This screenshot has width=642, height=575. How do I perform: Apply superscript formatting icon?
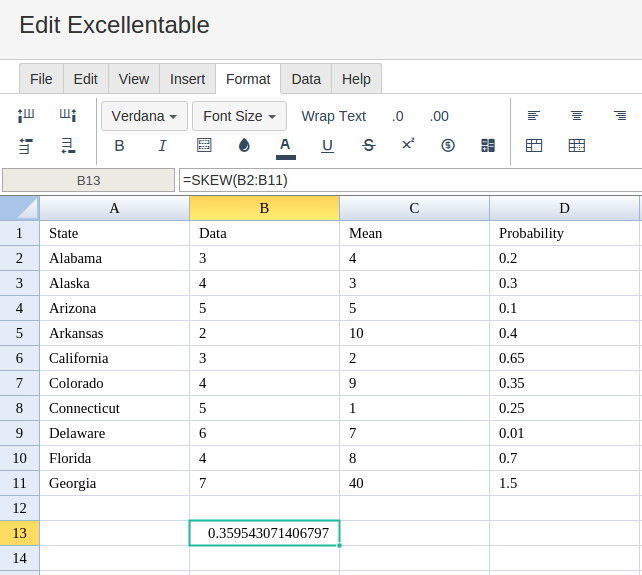[x=408, y=144]
